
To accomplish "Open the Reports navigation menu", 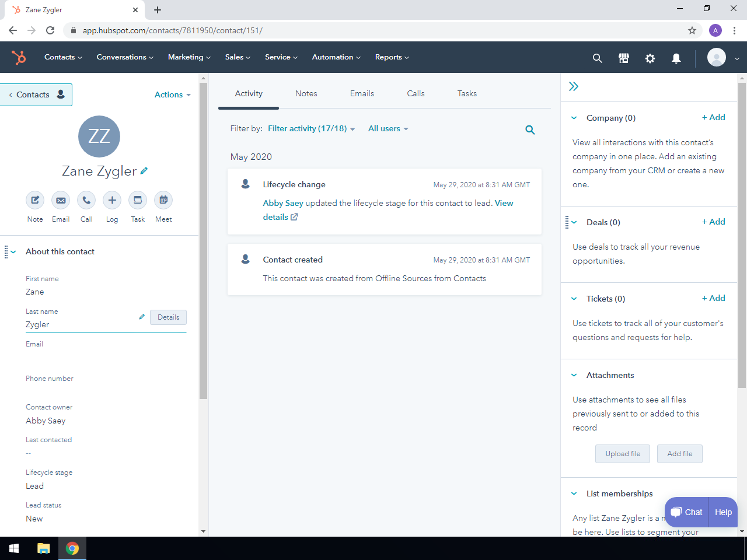I will point(392,57).
